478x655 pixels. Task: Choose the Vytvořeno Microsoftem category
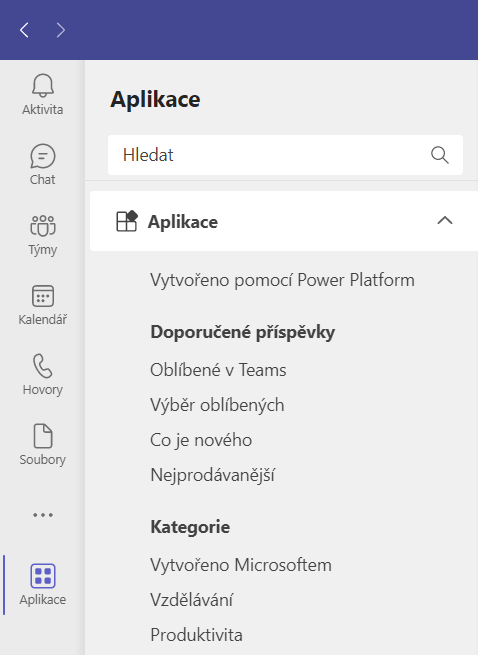[241, 565]
